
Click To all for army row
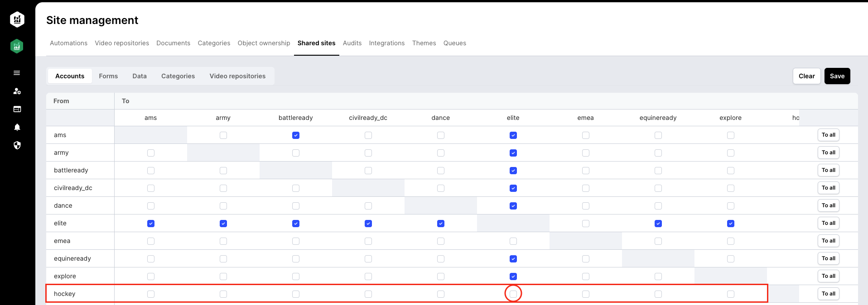point(828,152)
